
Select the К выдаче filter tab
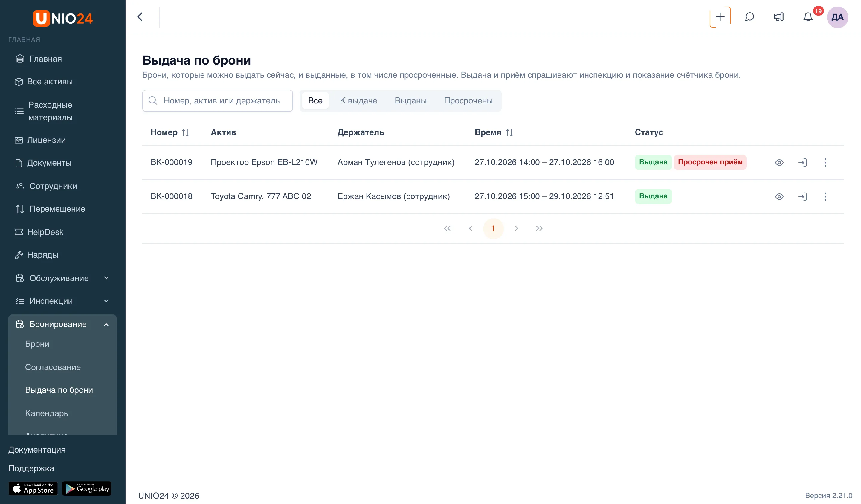tap(358, 100)
